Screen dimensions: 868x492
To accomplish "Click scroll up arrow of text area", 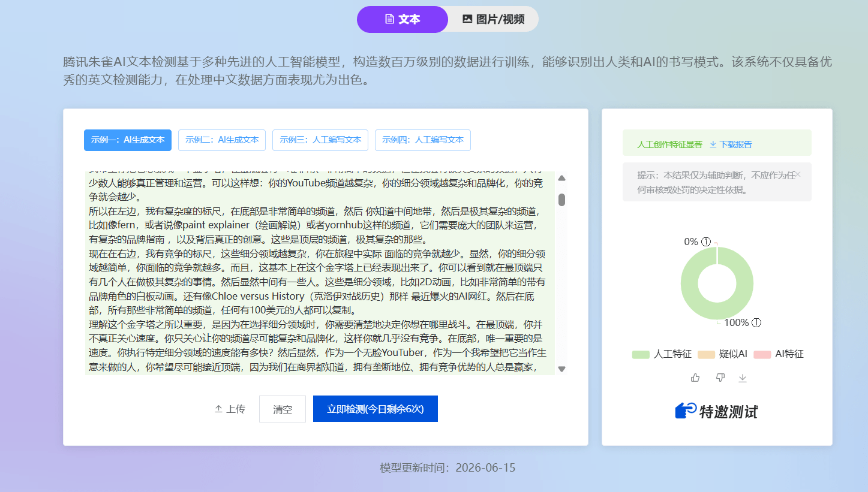I will click(x=562, y=178).
